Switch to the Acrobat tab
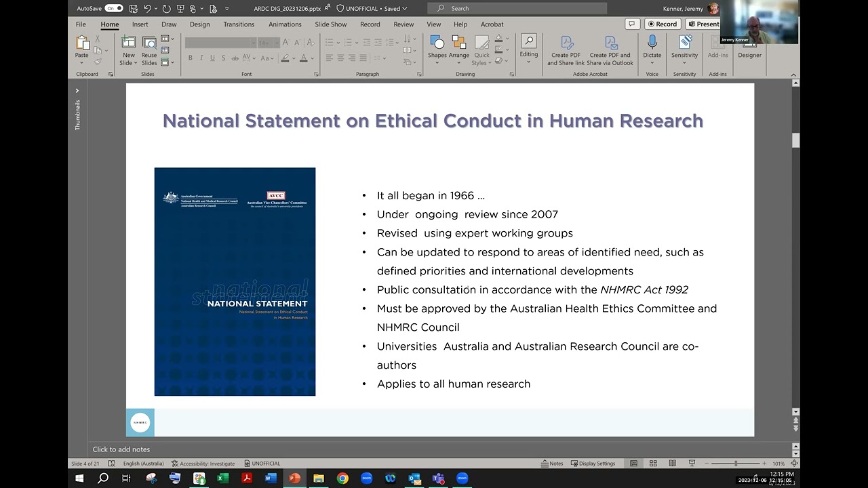This screenshot has width=868, height=488. (x=492, y=24)
